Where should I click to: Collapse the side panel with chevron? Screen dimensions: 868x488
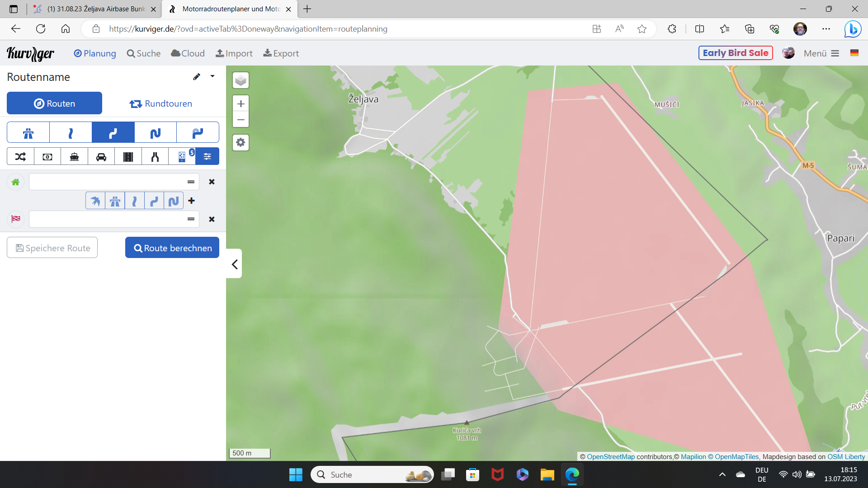tap(234, 264)
